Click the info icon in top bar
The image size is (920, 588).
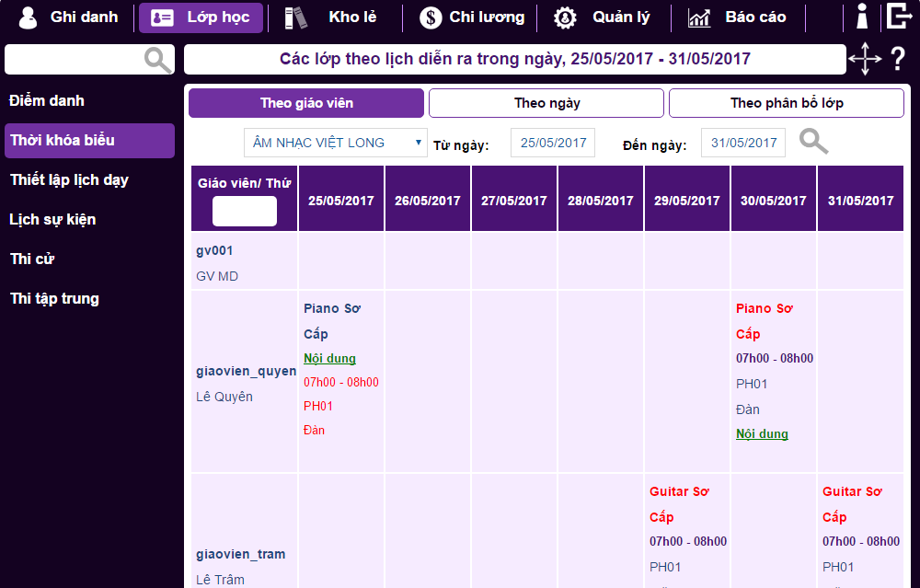(862, 17)
